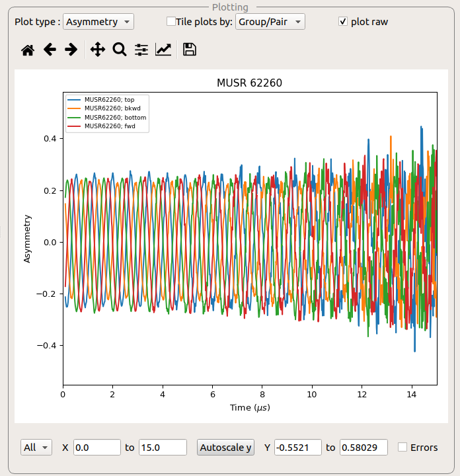Uncheck the plot raw checkbox
The height and width of the screenshot is (476, 460).
coord(342,21)
